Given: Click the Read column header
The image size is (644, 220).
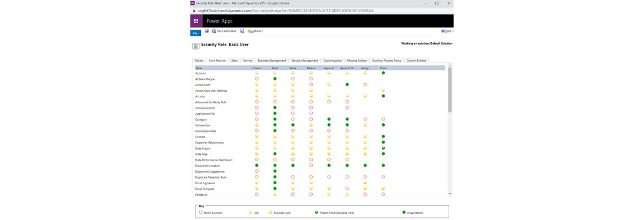Looking at the screenshot, I should (x=275, y=68).
